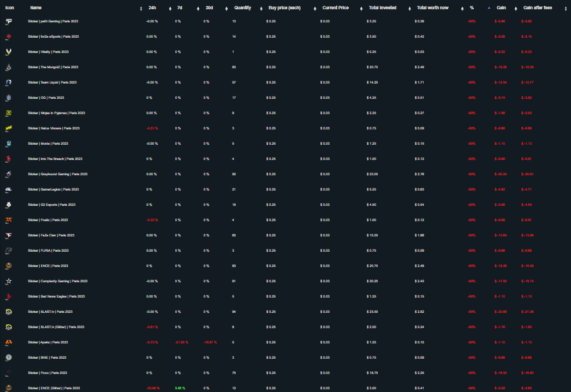The height and width of the screenshot is (392, 571).
Task: Select the Into The Breach sticker icon
Action: pyautogui.click(x=9, y=159)
